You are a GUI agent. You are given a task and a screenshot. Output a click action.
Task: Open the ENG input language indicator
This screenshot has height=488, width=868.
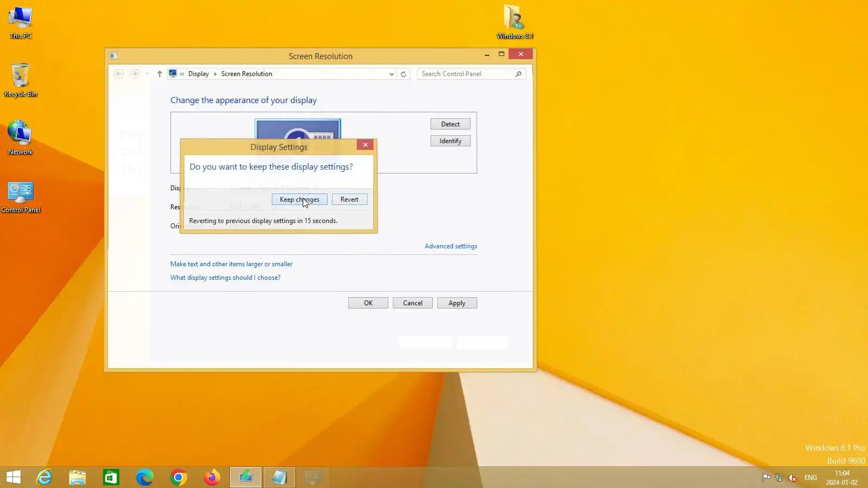click(x=810, y=478)
